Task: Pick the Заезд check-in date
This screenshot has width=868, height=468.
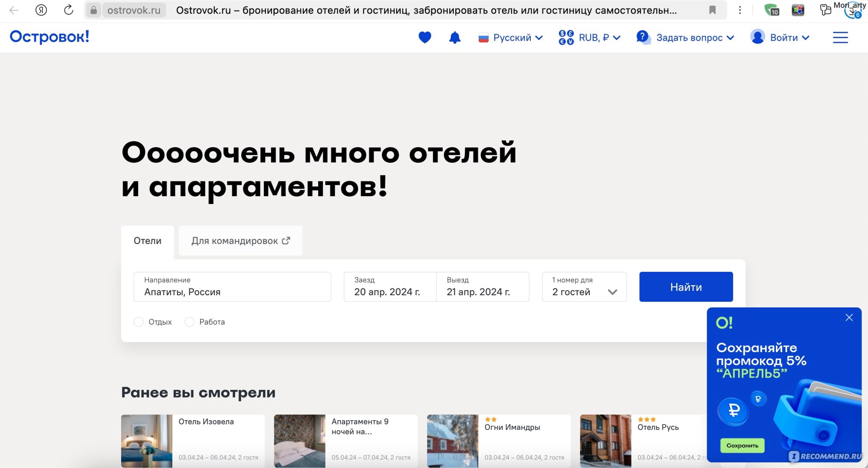Action: (x=390, y=287)
